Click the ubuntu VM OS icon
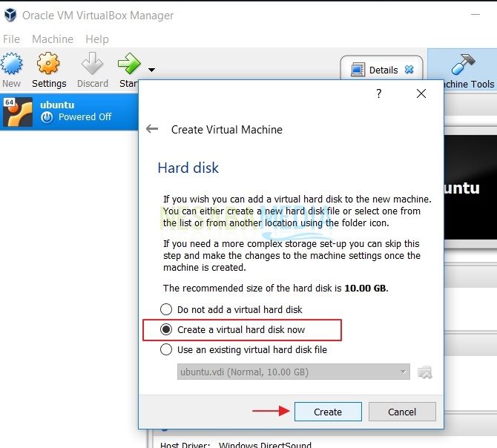Image resolution: width=497 pixels, height=448 pixels. pos(18,112)
